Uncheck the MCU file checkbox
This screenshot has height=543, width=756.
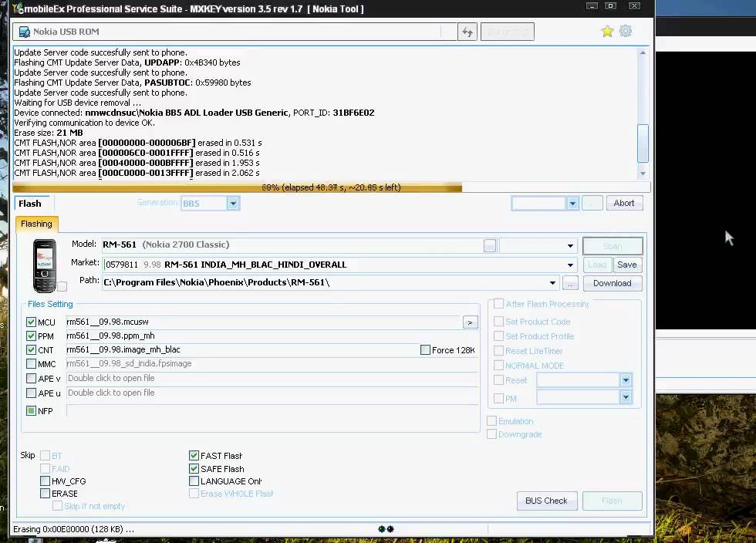[x=32, y=322]
